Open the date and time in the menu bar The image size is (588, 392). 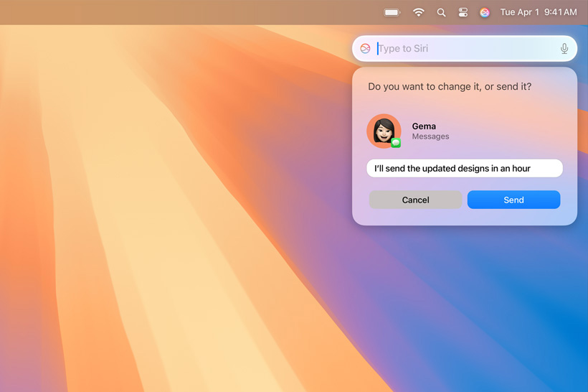[x=538, y=12]
